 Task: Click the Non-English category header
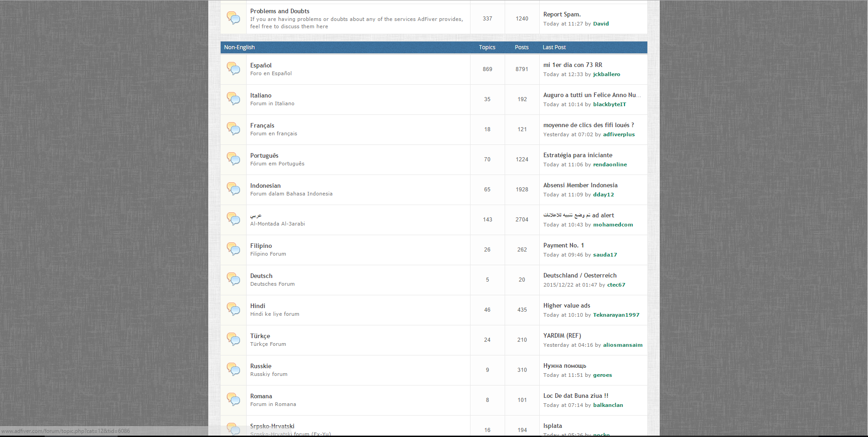[239, 47]
